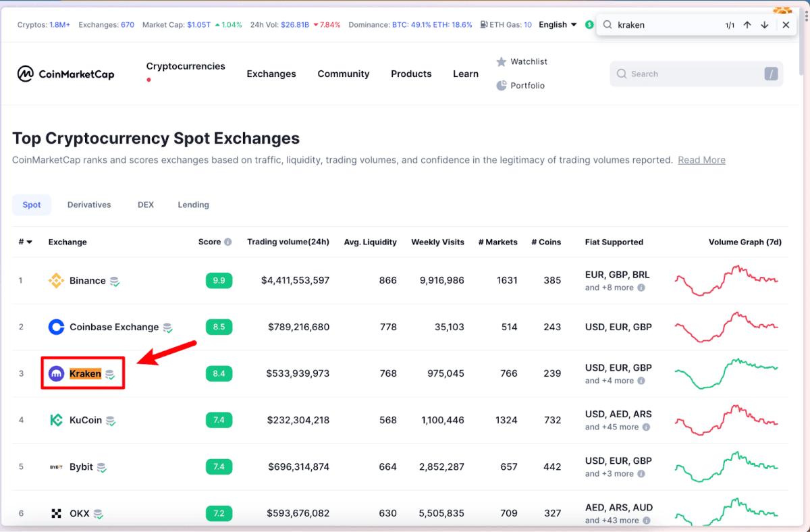Expand Binance's "and +8 more" fiat list

[613, 288]
